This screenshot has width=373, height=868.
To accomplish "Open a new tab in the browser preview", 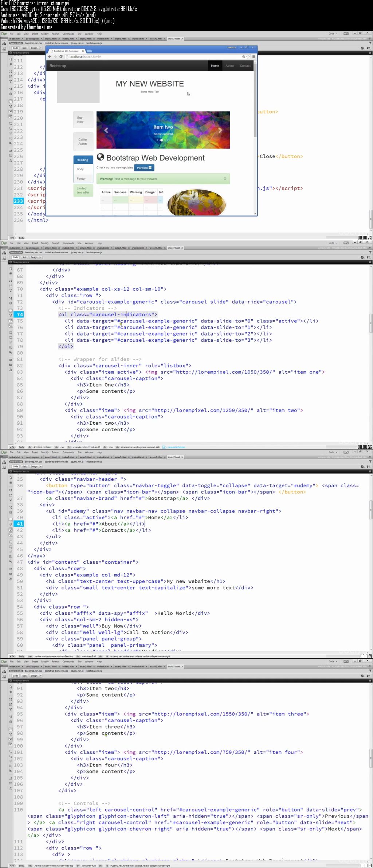I will coord(89,51).
